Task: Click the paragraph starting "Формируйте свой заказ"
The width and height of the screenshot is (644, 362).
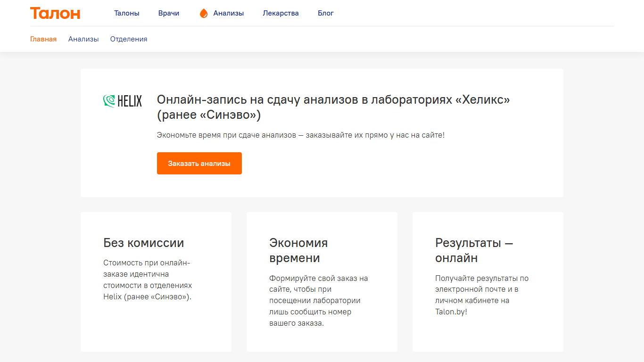Action: click(319, 301)
